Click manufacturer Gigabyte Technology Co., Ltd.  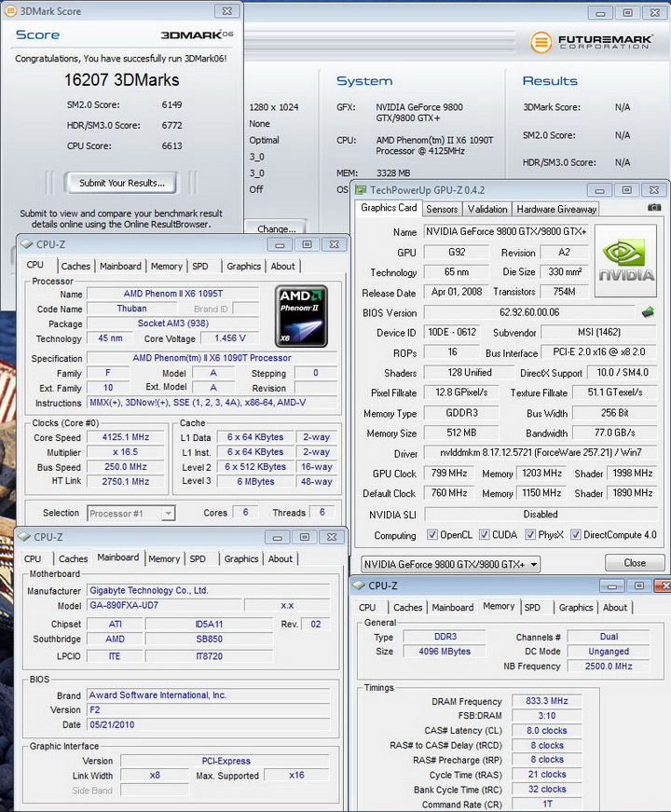tap(209, 590)
